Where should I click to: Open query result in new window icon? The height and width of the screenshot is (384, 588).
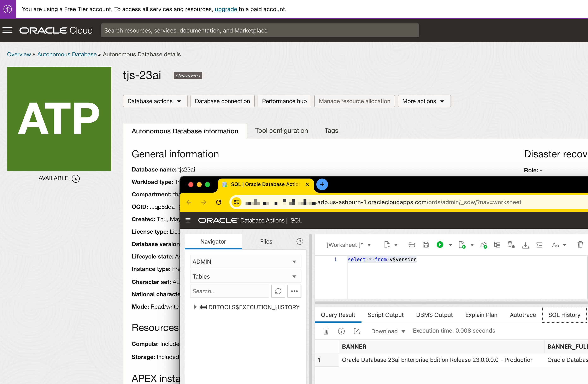pyautogui.click(x=357, y=331)
